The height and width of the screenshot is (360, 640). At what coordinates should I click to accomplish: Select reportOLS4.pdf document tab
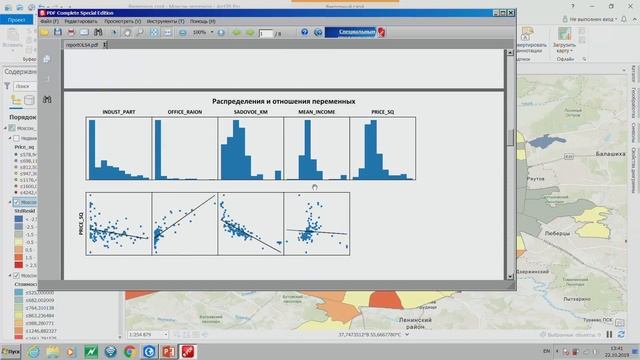tap(82, 45)
